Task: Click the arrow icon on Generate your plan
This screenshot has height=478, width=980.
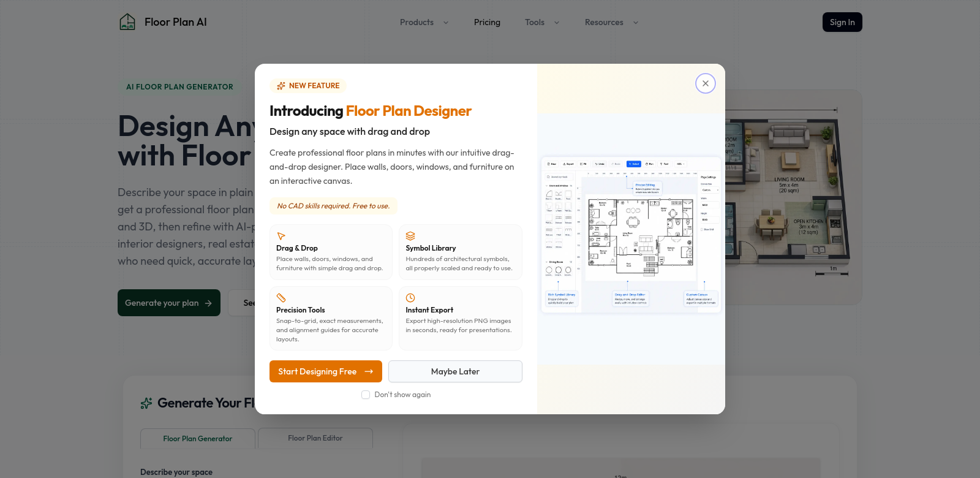Action: tap(208, 303)
